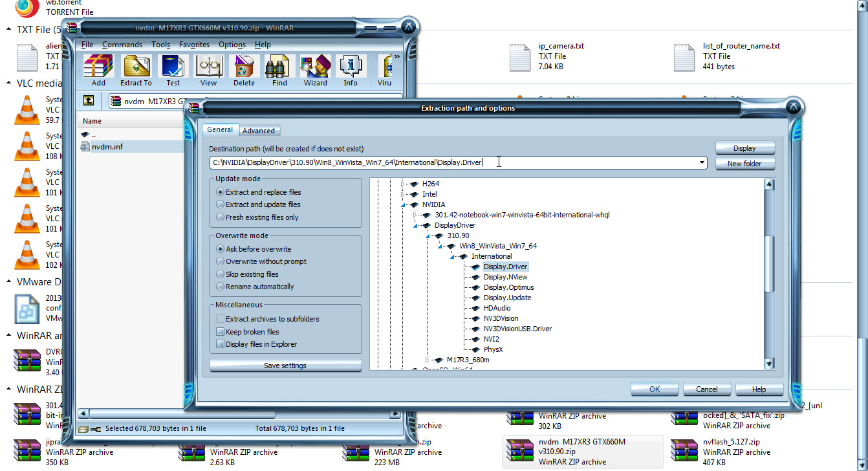Select NV3DVisionUSB.Driver folder in tree
The height and width of the screenshot is (471, 868).
point(517,329)
